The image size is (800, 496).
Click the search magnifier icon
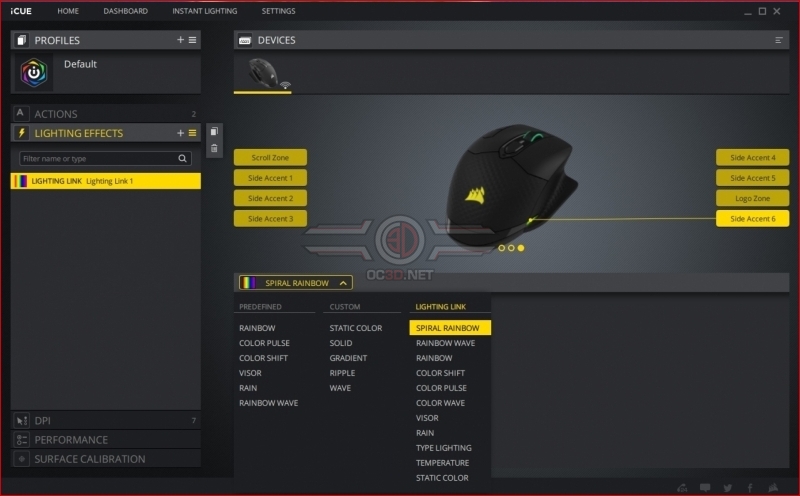pyautogui.click(x=182, y=159)
